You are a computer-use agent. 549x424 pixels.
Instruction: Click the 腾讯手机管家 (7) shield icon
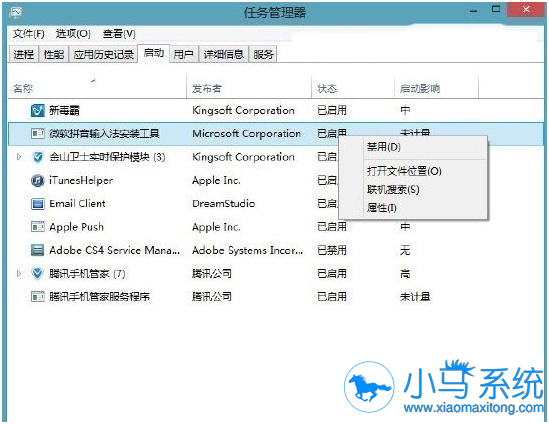click(x=37, y=273)
